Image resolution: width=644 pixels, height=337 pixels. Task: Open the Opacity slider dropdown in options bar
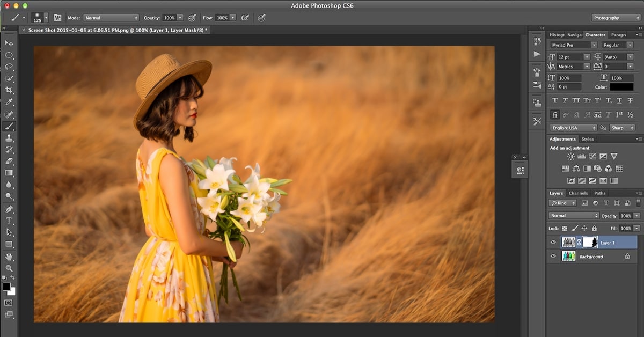coord(180,18)
